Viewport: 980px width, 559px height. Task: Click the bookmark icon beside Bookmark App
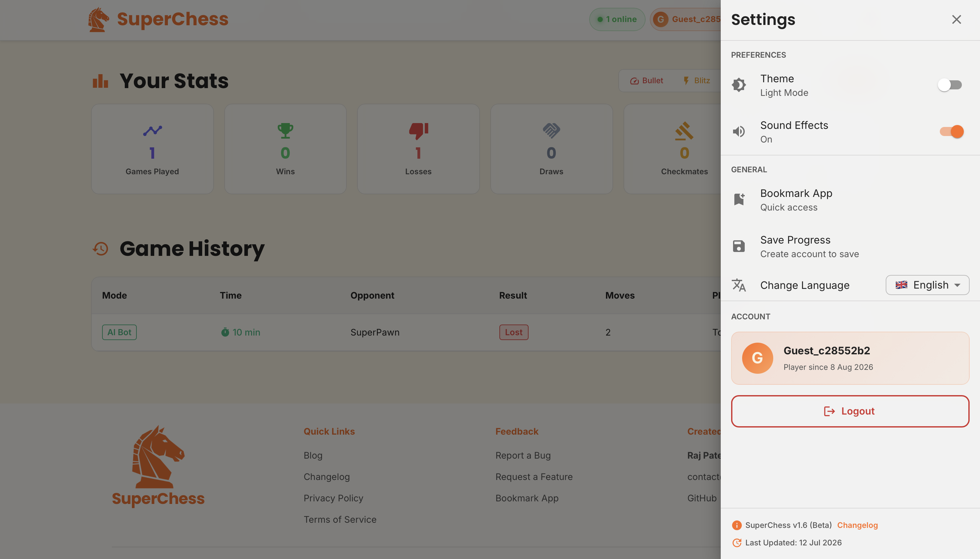click(739, 199)
